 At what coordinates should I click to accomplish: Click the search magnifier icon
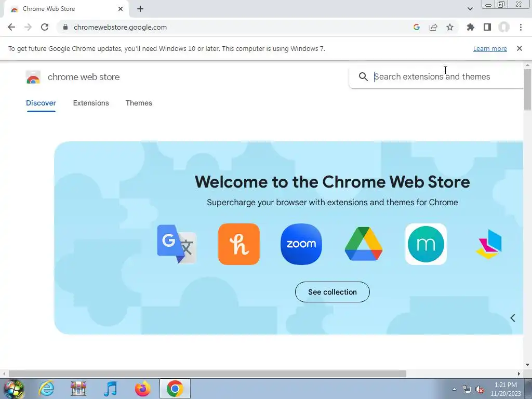click(x=363, y=77)
